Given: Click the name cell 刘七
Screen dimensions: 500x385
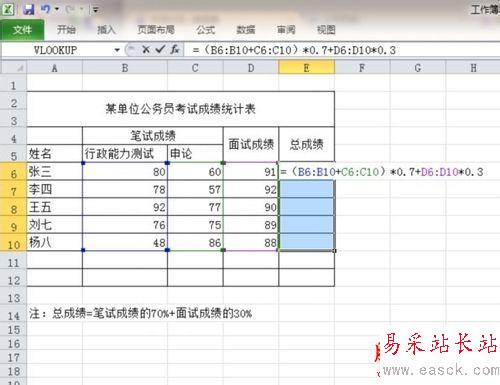Looking at the screenshot, I should (55, 225).
